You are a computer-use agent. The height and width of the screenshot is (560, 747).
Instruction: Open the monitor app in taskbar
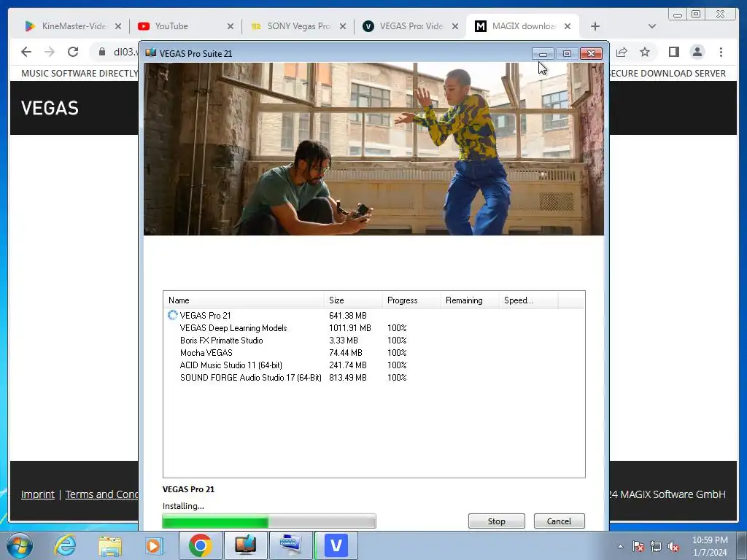coord(245,545)
